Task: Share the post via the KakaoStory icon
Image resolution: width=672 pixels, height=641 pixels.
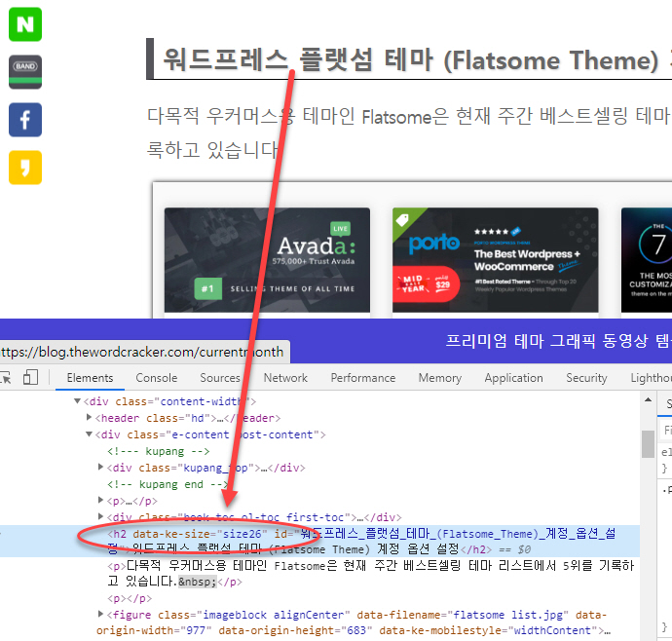Action: 25,168
